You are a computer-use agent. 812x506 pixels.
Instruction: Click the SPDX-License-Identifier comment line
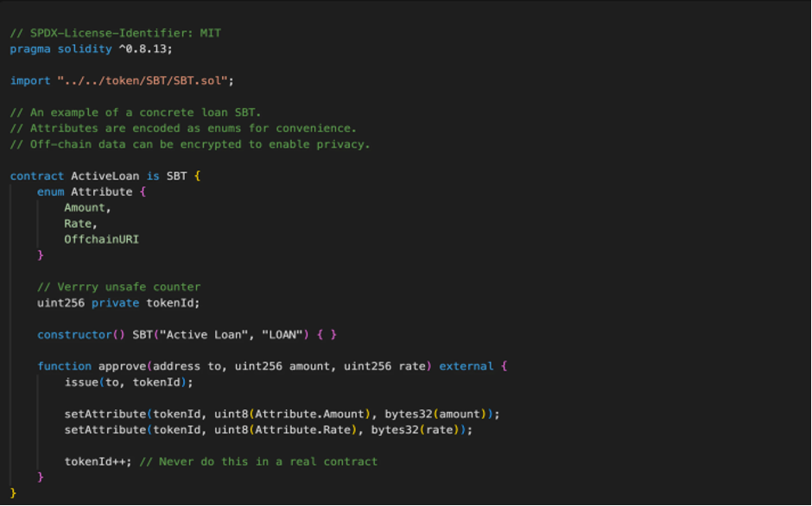(x=115, y=33)
